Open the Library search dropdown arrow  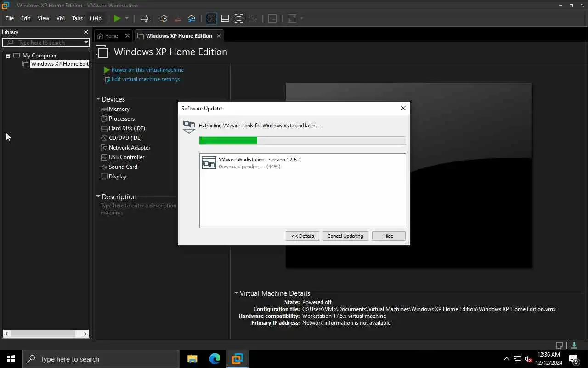point(86,43)
